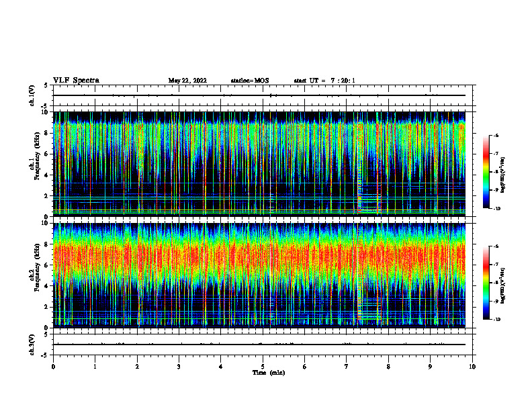This screenshot has height=411, width=532.
Task: Click the "-10" label on ch.1 color bar
Action: click(497, 208)
